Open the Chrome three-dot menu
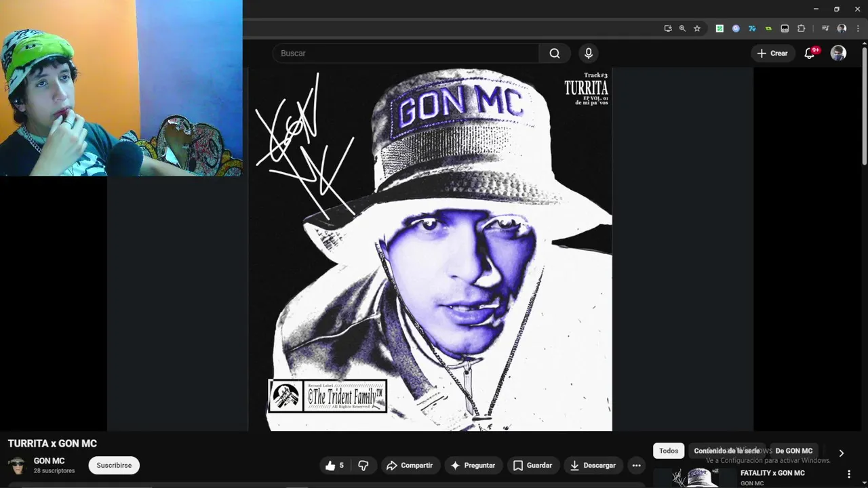868x488 pixels. [x=858, y=28]
